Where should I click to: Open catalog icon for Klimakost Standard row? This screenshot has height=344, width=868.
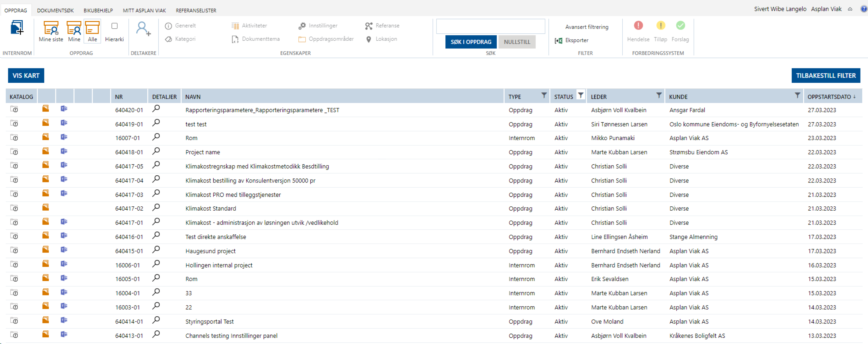point(14,208)
